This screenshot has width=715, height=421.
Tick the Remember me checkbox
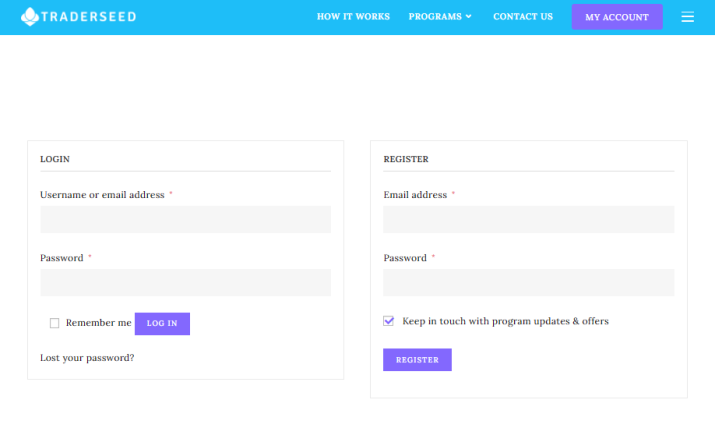[x=54, y=323]
